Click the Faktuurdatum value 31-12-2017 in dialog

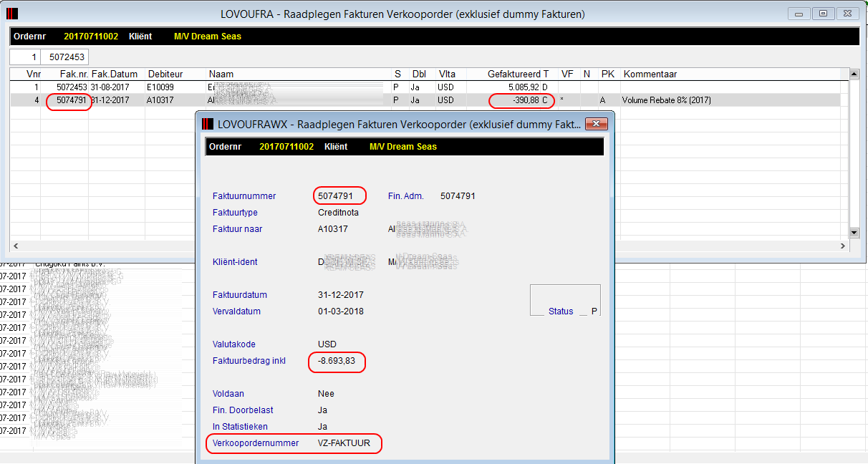click(x=341, y=295)
